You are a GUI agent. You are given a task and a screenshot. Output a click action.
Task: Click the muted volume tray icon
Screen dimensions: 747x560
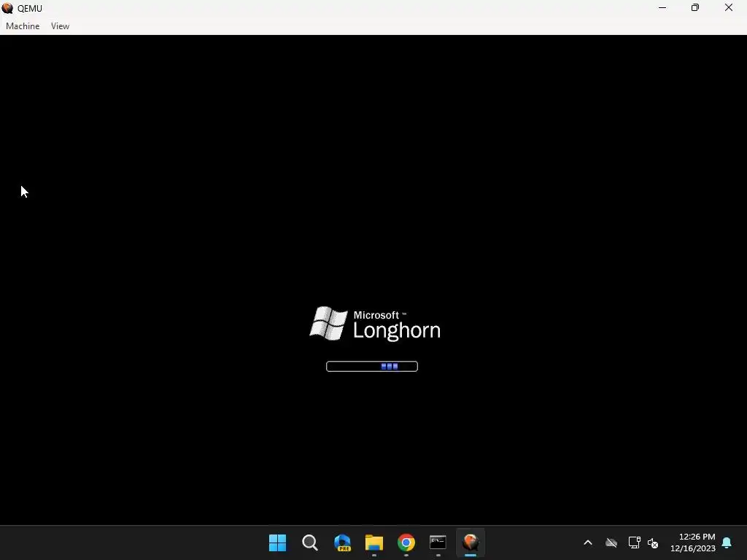pyautogui.click(x=653, y=542)
